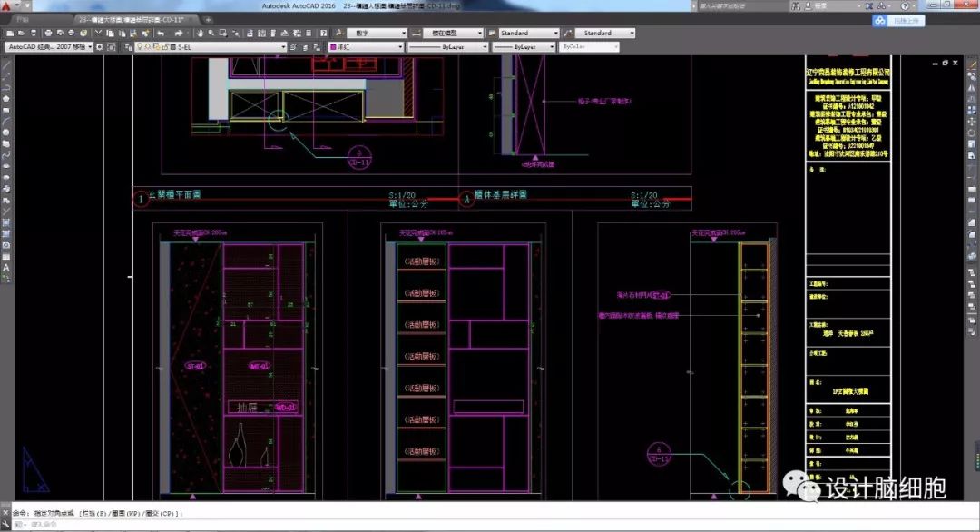Viewport: 980px width, 532px height.
Task: Click the workspace settings gear icon
Action: click(x=102, y=46)
